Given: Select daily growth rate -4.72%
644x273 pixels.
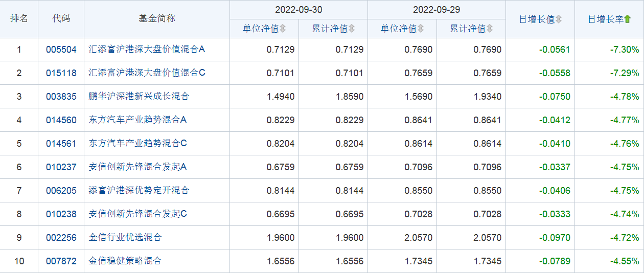Looking at the screenshot, I should tap(625, 238).
